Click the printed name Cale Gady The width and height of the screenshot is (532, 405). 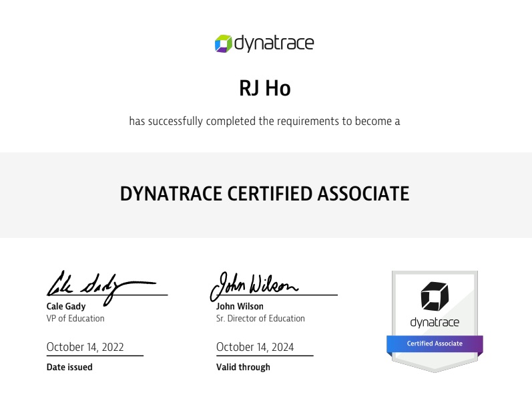click(65, 307)
